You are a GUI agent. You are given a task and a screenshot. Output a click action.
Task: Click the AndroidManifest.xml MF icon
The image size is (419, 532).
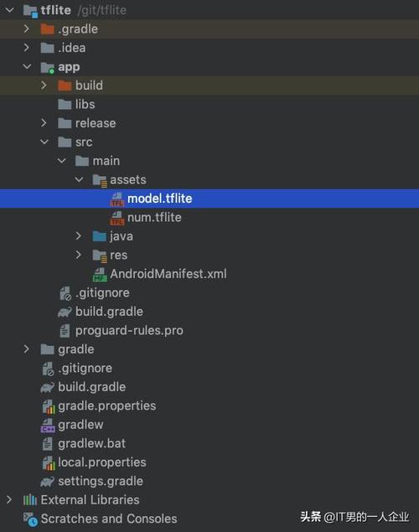point(100,275)
